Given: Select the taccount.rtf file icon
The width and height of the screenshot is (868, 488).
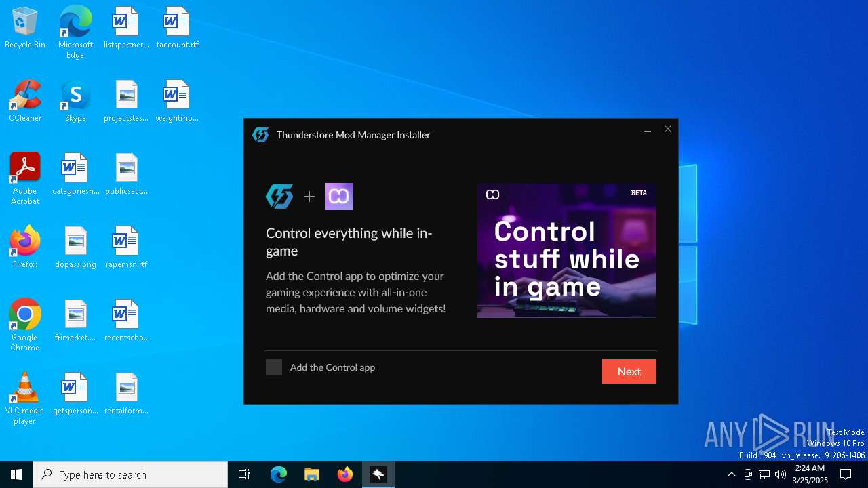Looking at the screenshot, I should 177,28.
